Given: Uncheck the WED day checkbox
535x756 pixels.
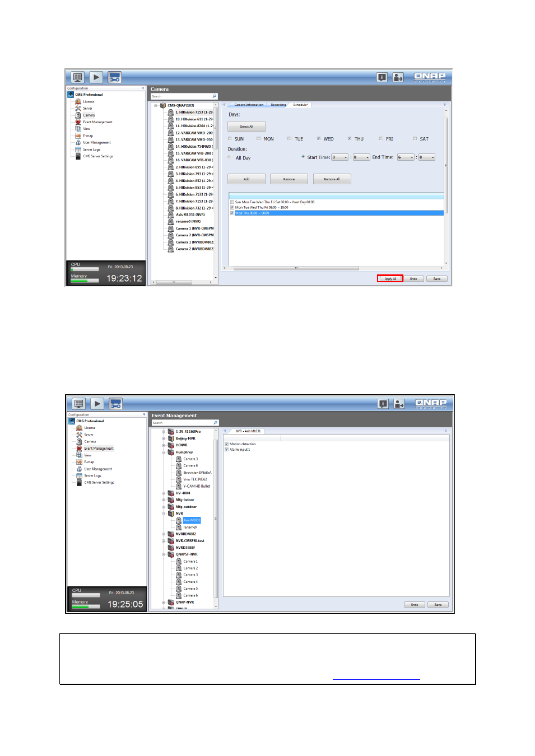Looking at the screenshot, I should (x=318, y=138).
